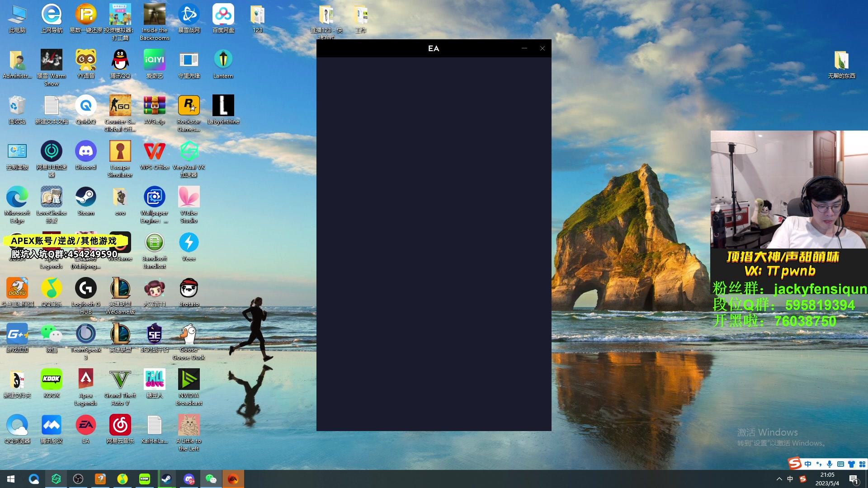The width and height of the screenshot is (868, 488).
Task: Select the NVIDIA Broadcast desktop icon
Action: (189, 380)
